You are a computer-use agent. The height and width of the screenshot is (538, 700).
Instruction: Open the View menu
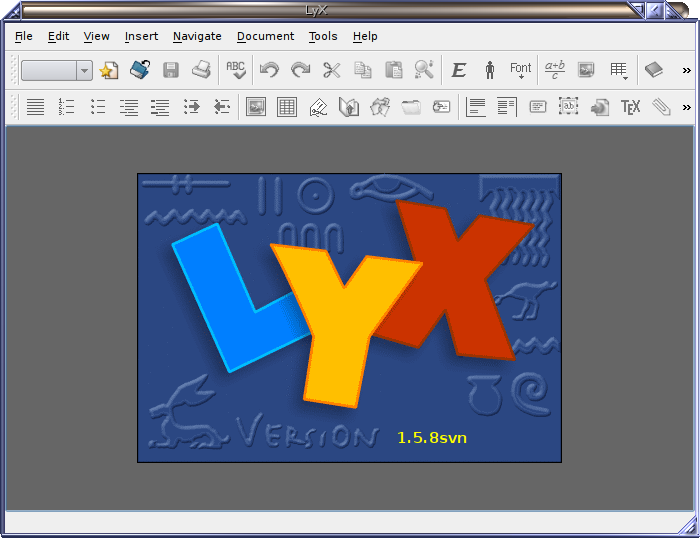tap(96, 36)
